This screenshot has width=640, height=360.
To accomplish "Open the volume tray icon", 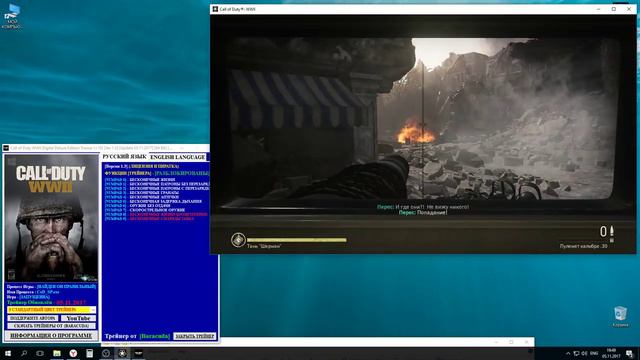I will point(584,353).
